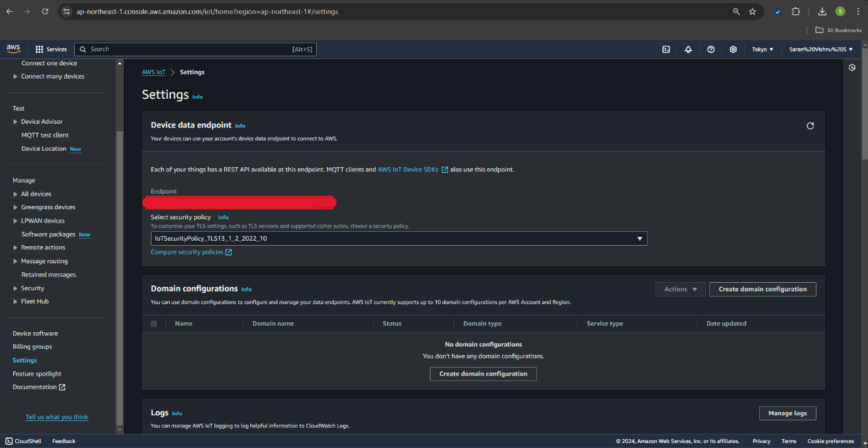Open the notifications bell icon

point(688,50)
